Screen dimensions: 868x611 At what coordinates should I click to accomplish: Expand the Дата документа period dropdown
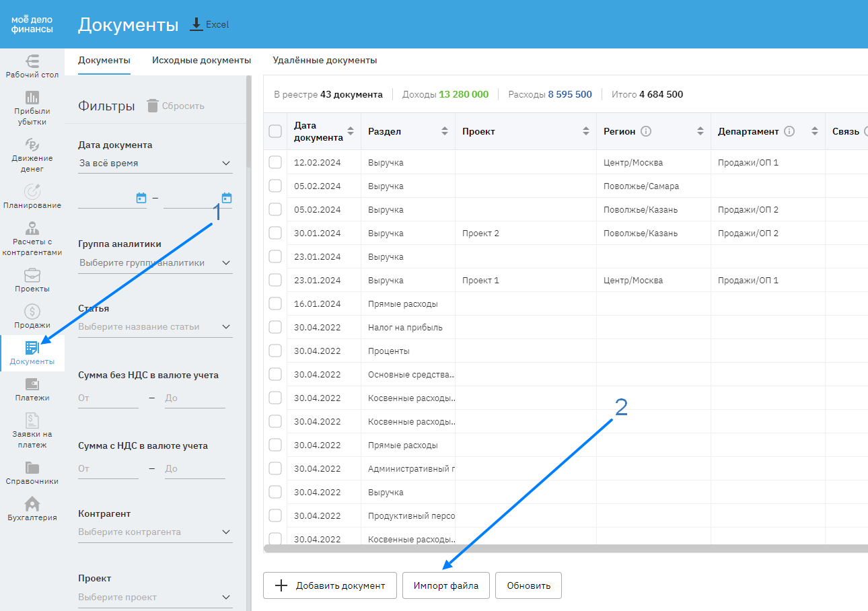click(x=155, y=164)
